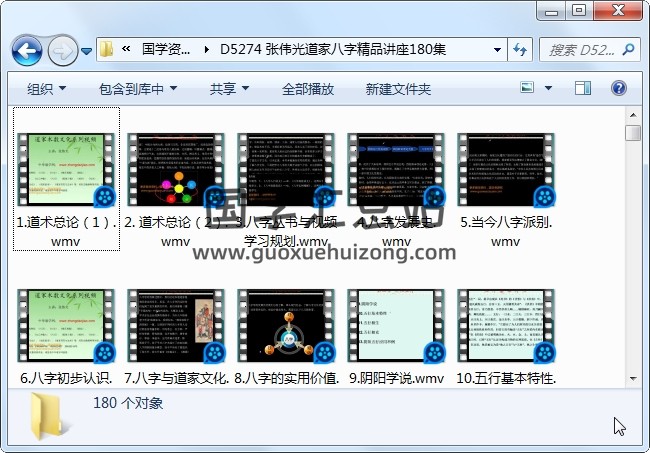Click the Forward navigation arrow button
Image resolution: width=650 pixels, height=453 pixels.
(62, 49)
